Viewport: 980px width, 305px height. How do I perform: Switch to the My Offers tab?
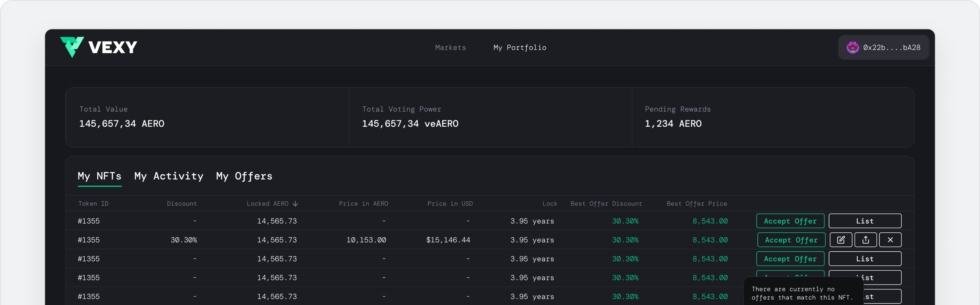[x=244, y=176]
